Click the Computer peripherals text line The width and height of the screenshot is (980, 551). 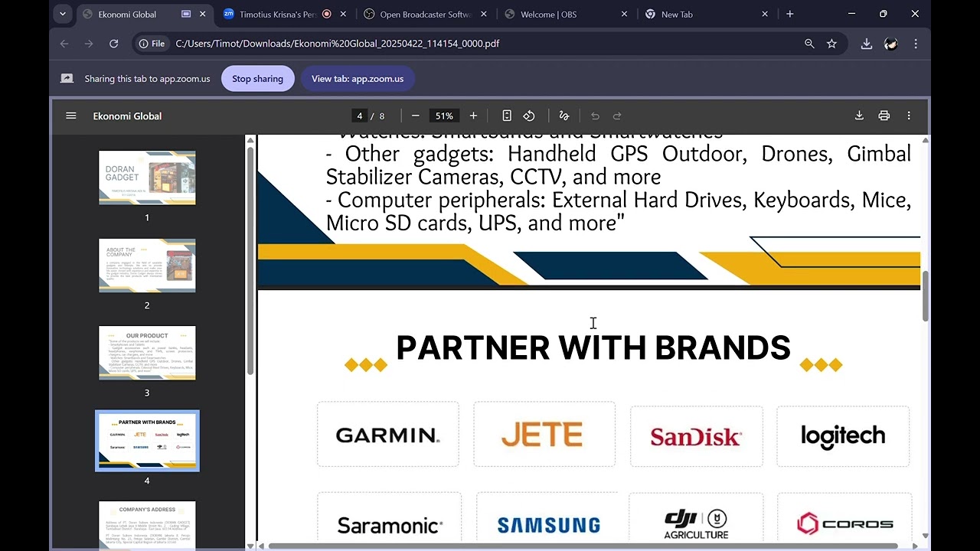point(619,212)
